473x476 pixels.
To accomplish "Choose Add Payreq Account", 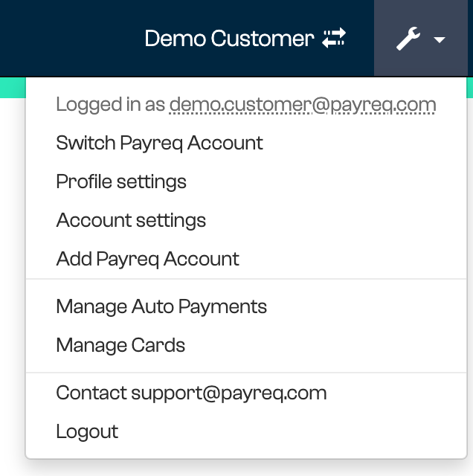I will point(147,259).
